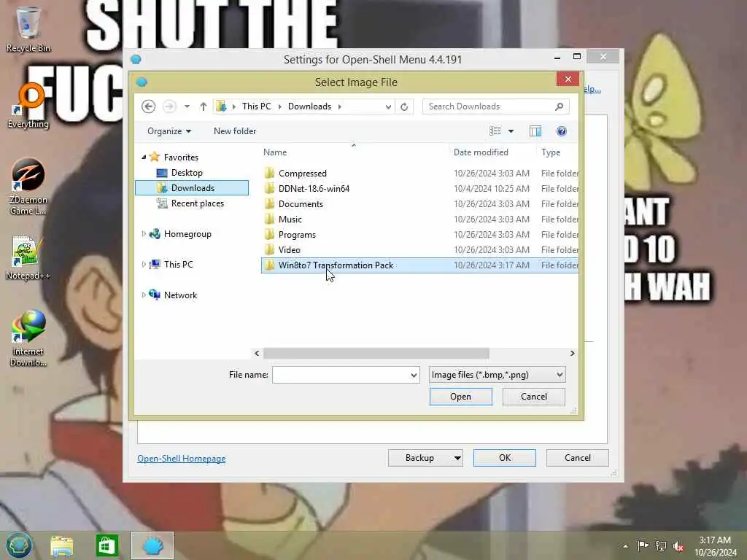Open the Open-Shell Homepage link
The image size is (747, 560).
coord(182,459)
